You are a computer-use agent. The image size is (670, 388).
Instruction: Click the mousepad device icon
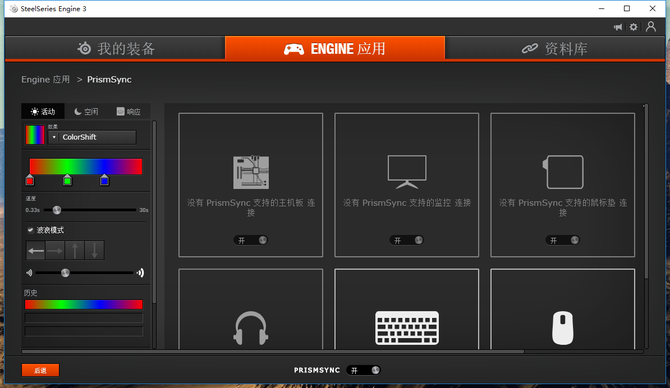(x=563, y=172)
